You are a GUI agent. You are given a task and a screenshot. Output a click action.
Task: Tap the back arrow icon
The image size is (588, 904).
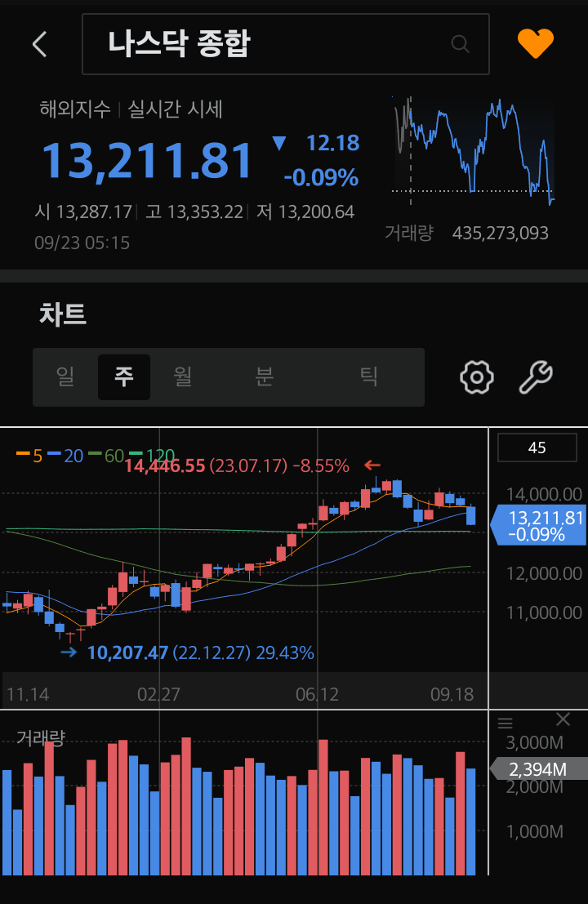coord(40,44)
